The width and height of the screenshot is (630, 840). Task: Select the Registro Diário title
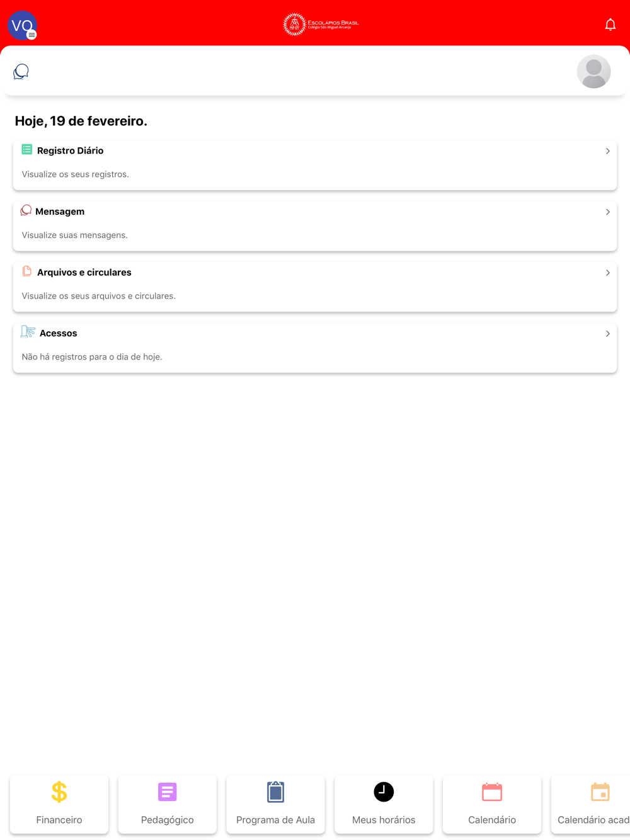point(70,150)
